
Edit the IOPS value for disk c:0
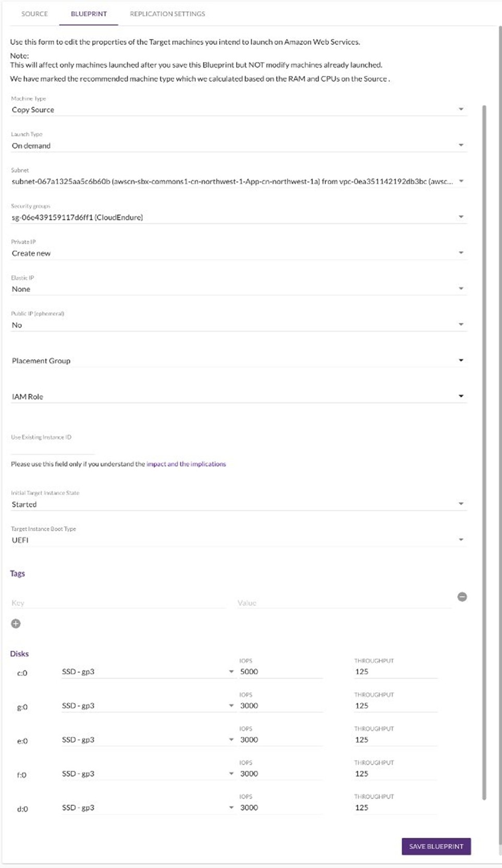click(x=280, y=671)
